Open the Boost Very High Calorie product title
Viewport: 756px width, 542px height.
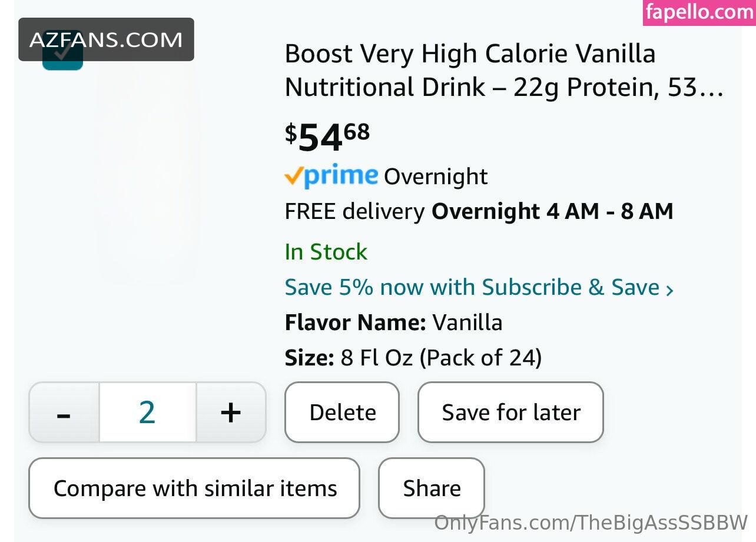tap(504, 71)
